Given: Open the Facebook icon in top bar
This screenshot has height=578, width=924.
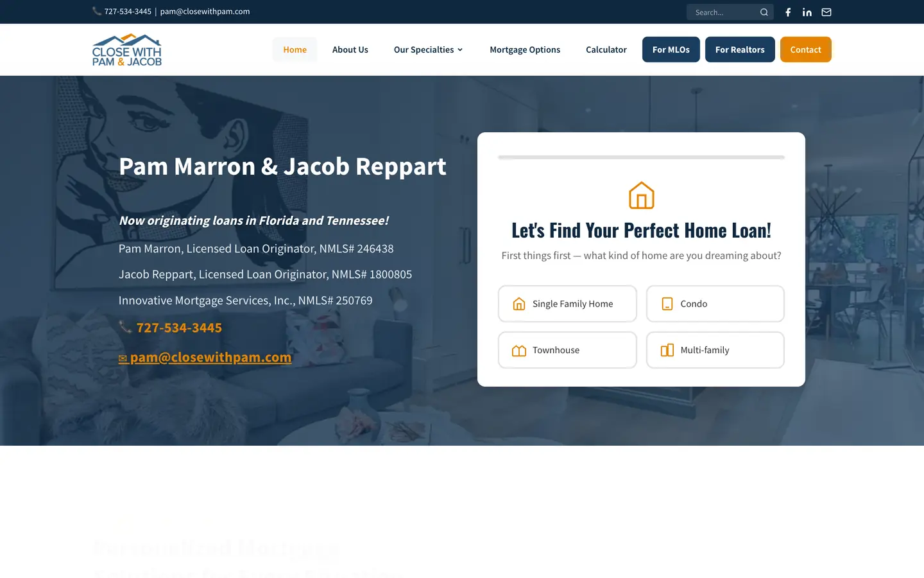Looking at the screenshot, I should tap(788, 12).
